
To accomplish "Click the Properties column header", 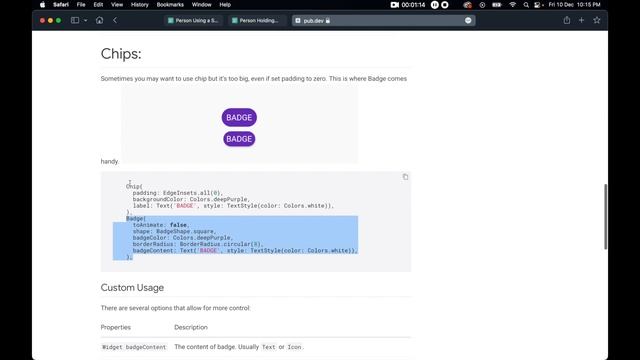I will click(x=116, y=327).
